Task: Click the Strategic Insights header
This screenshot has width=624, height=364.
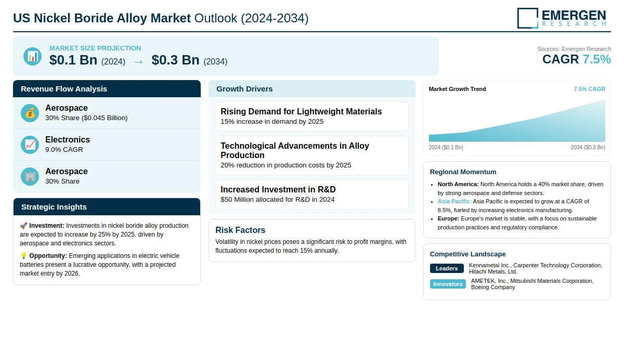Action: [x=107, y=207]
